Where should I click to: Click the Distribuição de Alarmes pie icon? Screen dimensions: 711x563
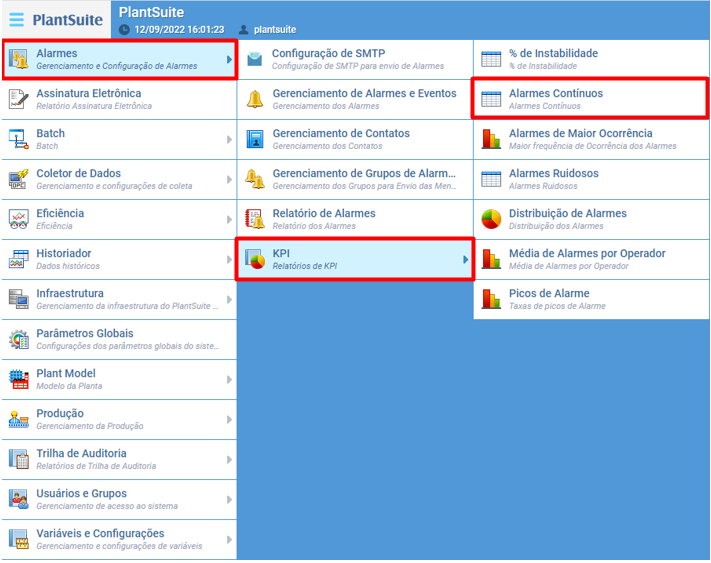491,219
